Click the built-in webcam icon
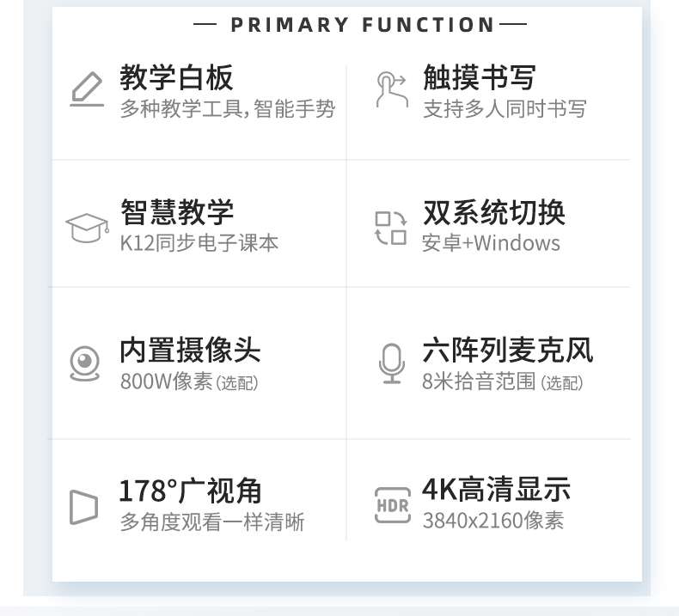Image resolution: width=679 pixels, height=616 pixels. point(84,363)
